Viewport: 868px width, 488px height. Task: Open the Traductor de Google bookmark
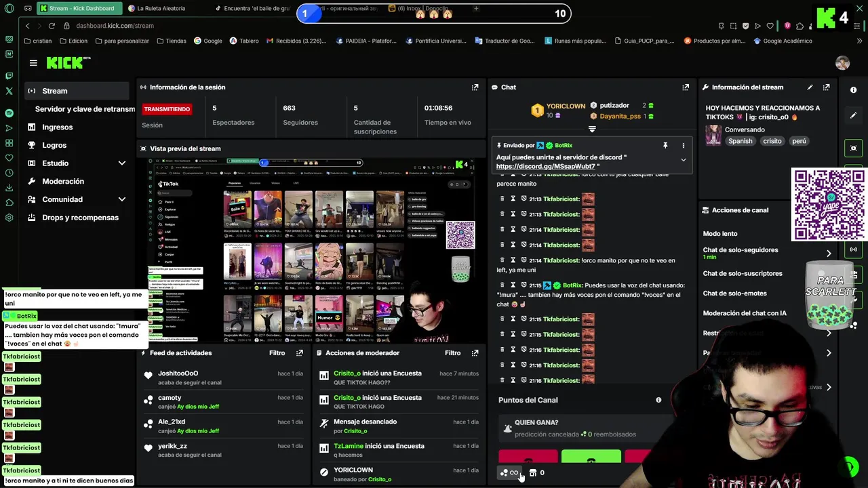tap(505, 41)
